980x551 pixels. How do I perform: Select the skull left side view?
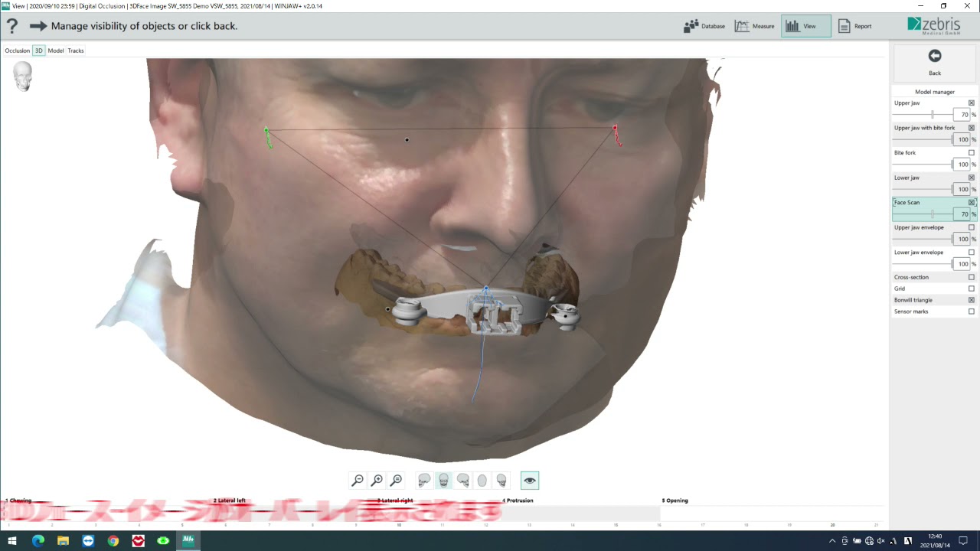(424, 481)
